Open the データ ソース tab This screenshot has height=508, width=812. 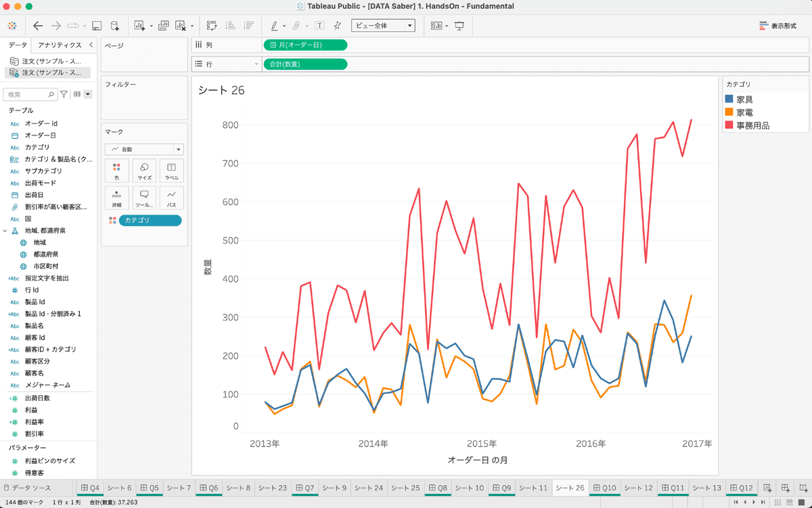[x=27, y=488]
